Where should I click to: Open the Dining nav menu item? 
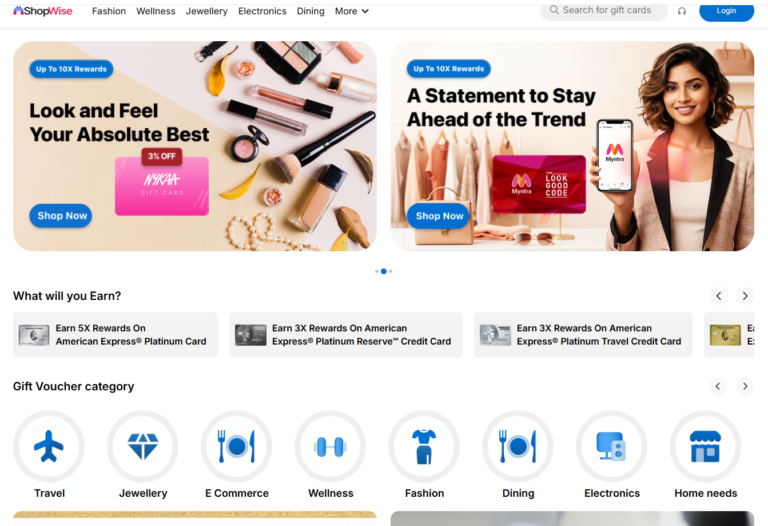(x=311, y=11)
